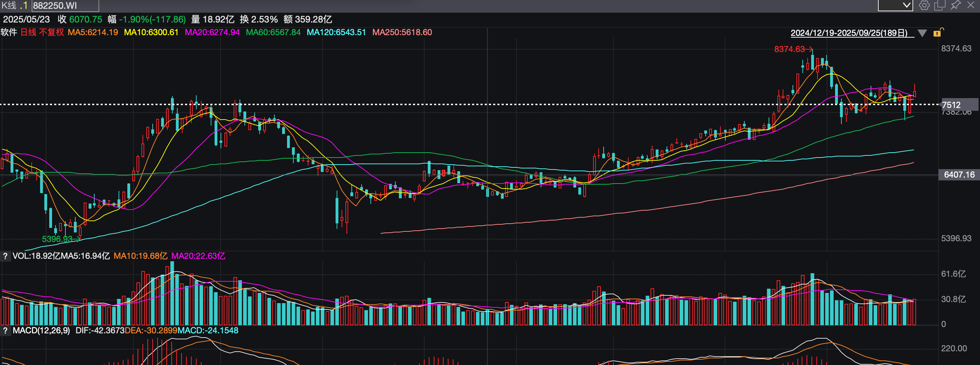Toggle the 不复权 price adjustment setting
This screenshot has height=365, width=980.
51,32
